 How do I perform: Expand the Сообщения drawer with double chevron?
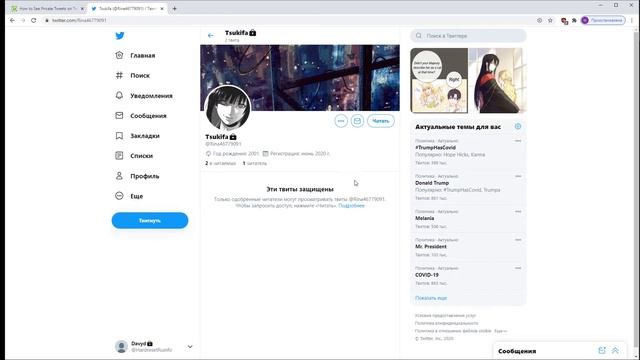pyautogui.click(x=615, y=351)
